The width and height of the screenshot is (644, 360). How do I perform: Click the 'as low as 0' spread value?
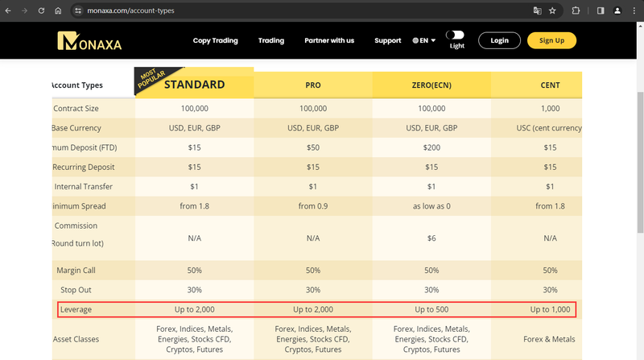[431, 206]
